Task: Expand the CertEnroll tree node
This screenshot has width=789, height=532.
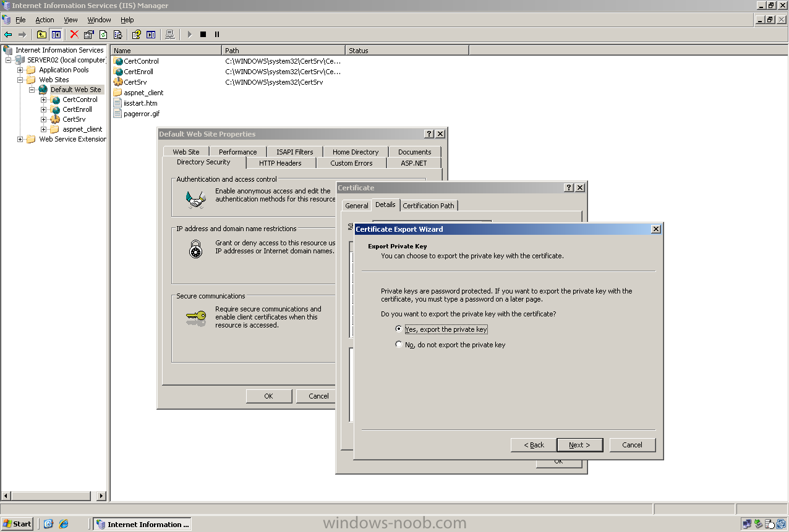Action: click(x=44, y=109)
